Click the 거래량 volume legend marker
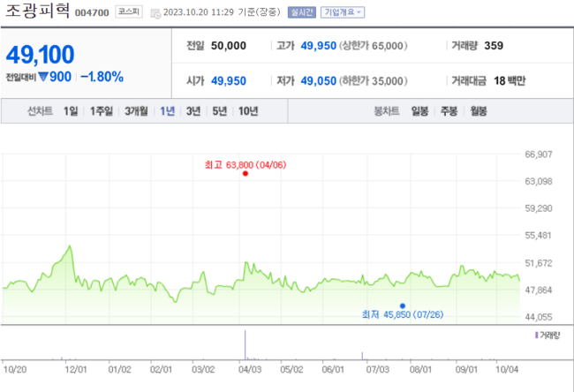This screenshot has height=392, width=574. (536, 335)
